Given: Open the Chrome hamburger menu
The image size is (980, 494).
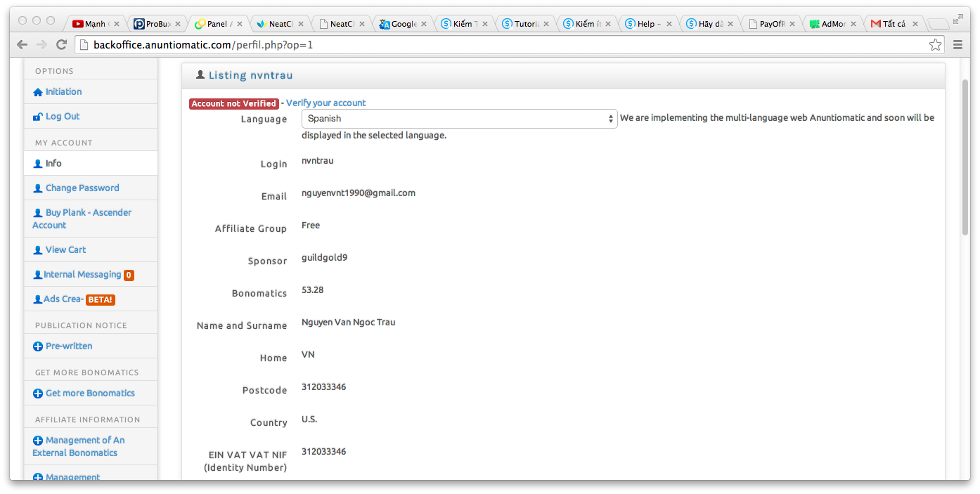Looking at the screenshot, I should 958,45.
